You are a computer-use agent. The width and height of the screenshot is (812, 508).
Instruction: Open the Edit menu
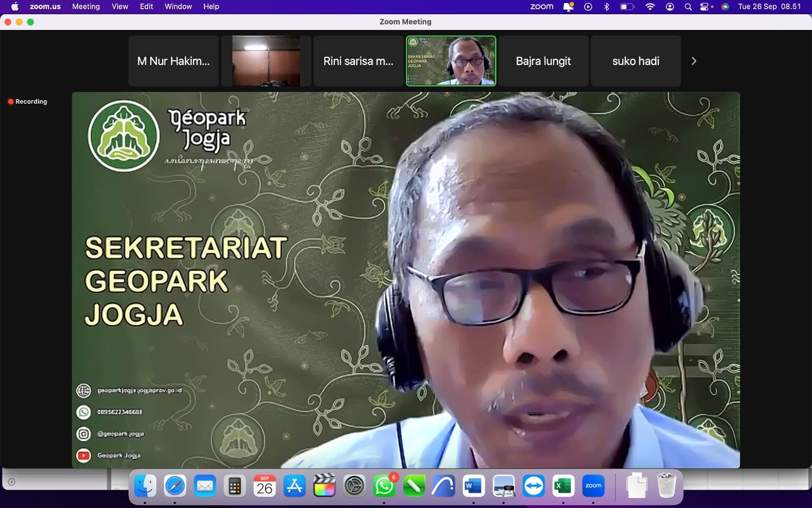click(x=147, y=7)
